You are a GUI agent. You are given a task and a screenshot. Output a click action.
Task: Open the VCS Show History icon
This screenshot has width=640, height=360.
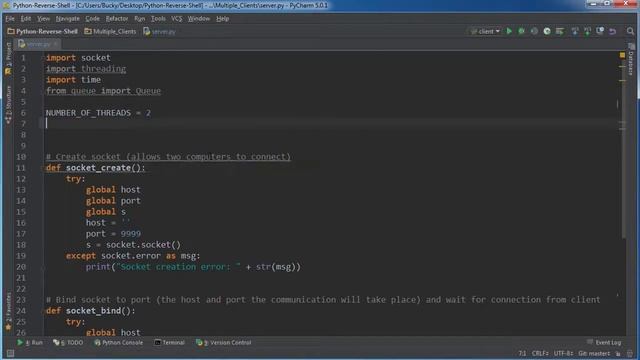click(600, 31)
